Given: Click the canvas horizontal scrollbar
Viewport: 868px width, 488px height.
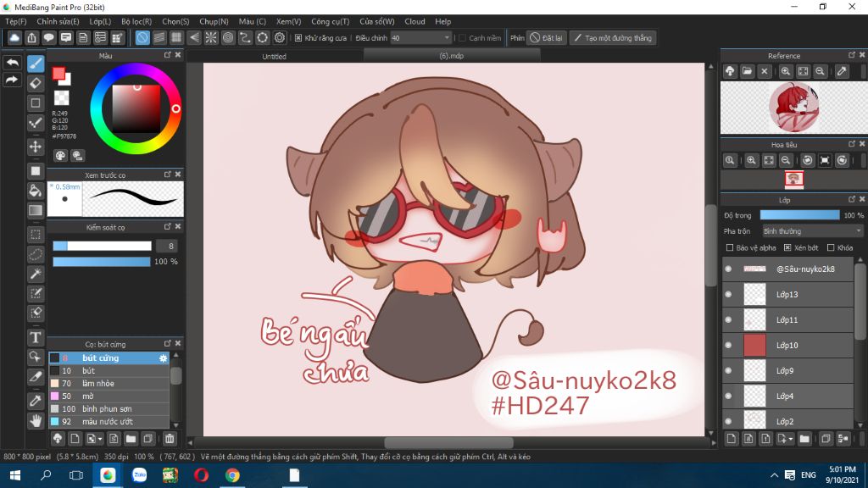Looking at the screenshot, I should coord(449,442).
